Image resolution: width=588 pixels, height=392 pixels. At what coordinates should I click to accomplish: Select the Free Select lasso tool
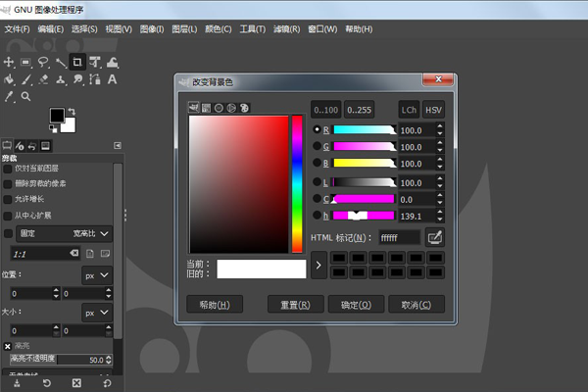tap(43, 62)
